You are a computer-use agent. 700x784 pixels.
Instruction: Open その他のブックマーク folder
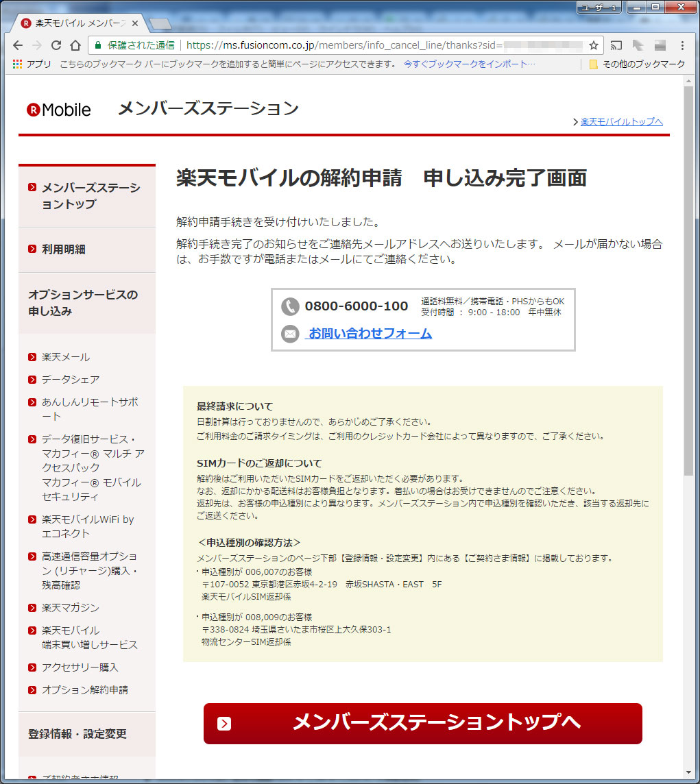[637, 64]
